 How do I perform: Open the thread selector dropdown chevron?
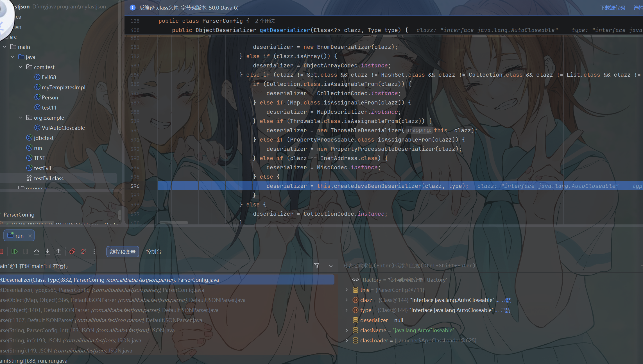click(x=331, y=266)
